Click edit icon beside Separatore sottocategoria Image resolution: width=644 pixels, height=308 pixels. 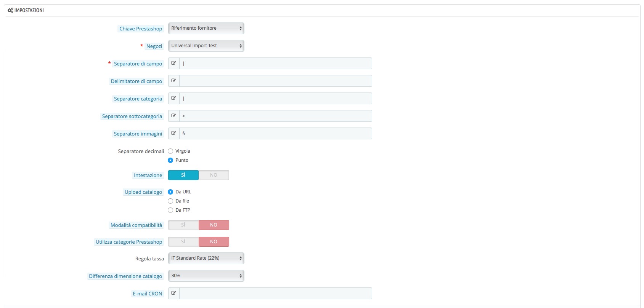pos(173,116)
